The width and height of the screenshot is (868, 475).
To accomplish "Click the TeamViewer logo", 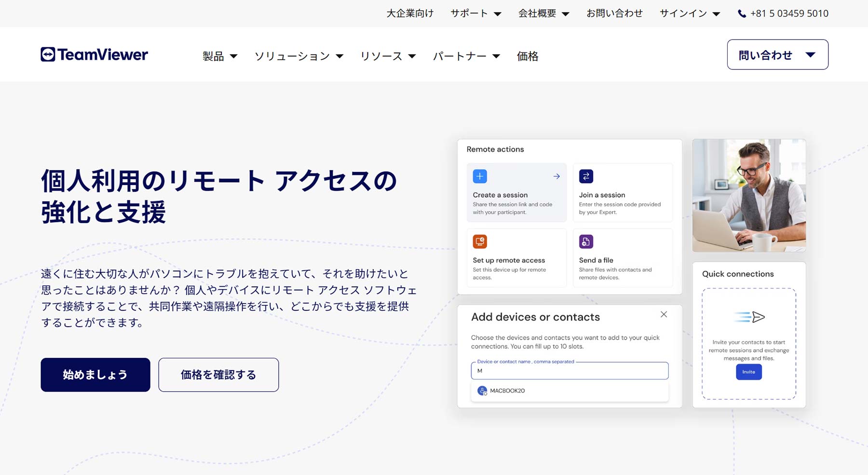I will (94, 54).
